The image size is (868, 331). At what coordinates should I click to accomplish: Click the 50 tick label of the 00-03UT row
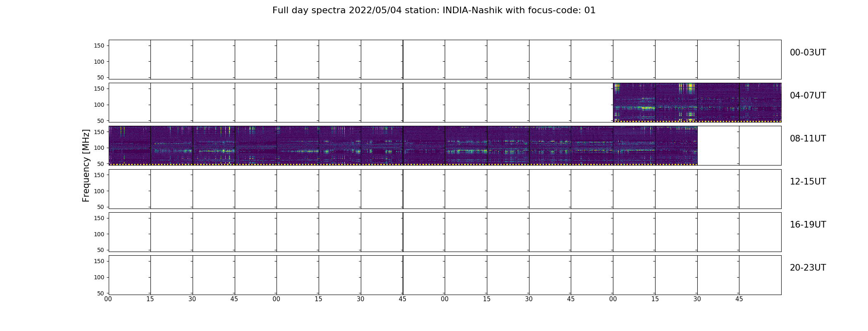point(101,77)
